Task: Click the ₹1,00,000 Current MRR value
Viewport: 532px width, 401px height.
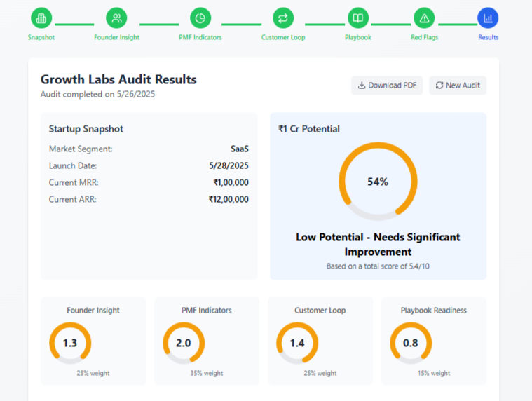Action: [231, 182]
